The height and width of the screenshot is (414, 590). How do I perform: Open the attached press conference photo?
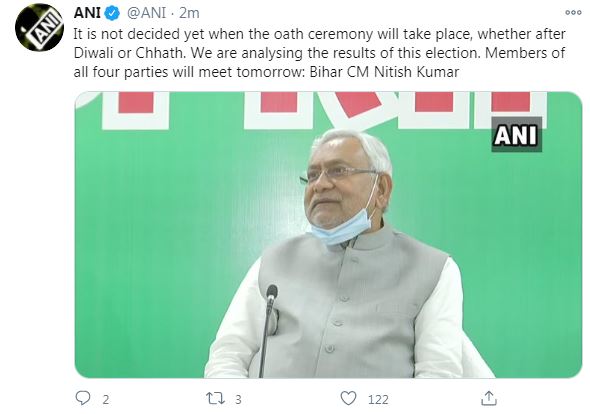click(328, 234)
